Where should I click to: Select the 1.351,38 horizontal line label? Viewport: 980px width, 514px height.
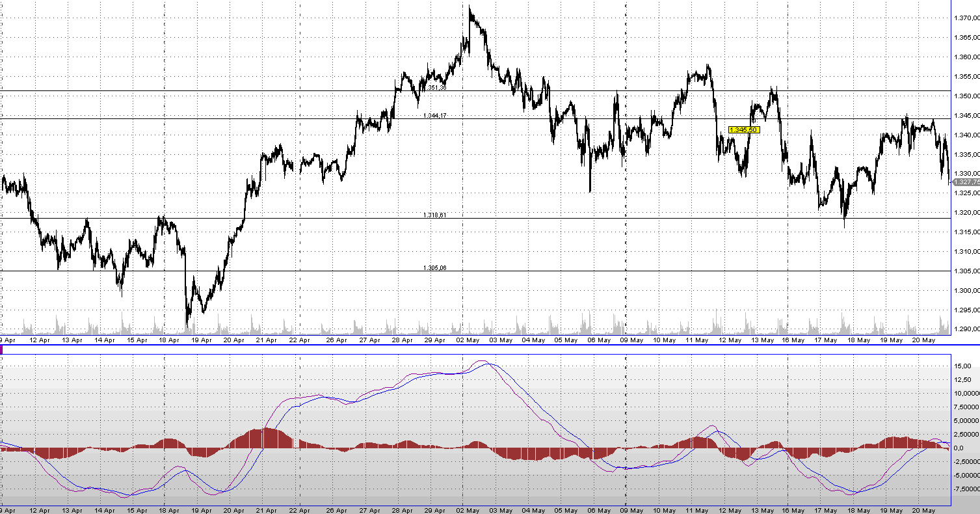[435, 87]
